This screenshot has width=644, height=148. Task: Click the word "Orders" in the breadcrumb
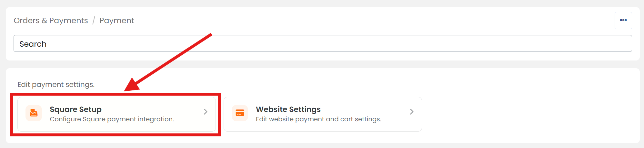tap(26, 21)
